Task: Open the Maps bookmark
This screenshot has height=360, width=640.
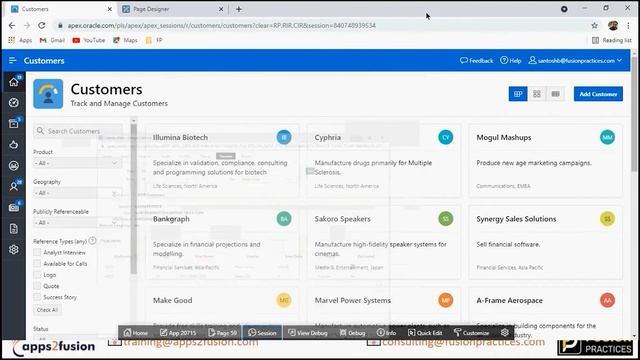Action: (x=125, y=40)
